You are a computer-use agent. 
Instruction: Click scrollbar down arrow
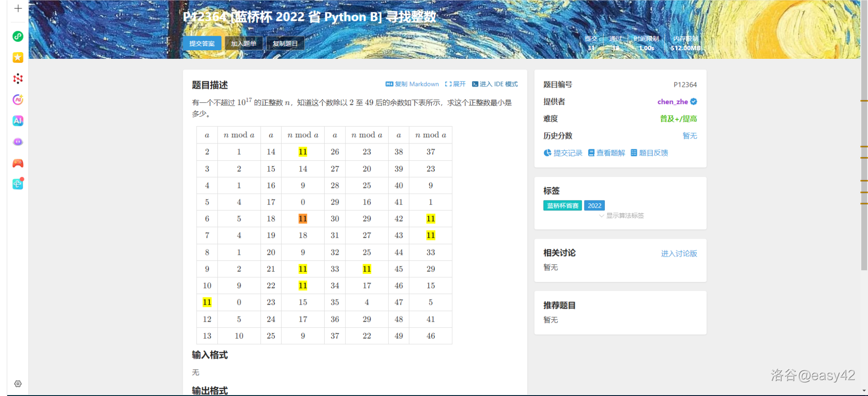[864, 391]
